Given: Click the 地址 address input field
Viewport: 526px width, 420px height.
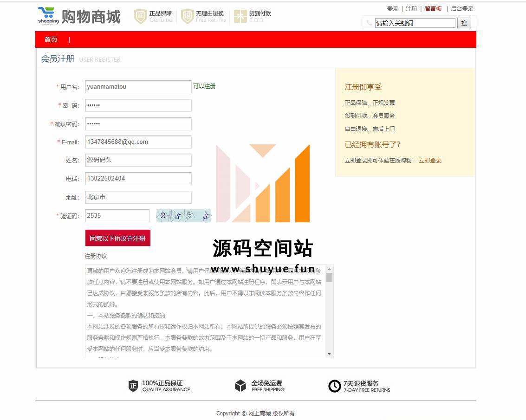Looking at the screenshot, I should coord(138,197).
